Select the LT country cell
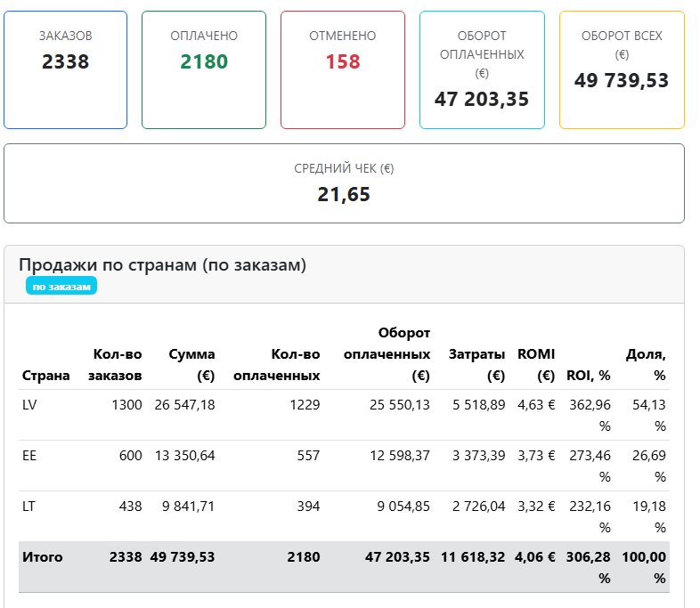700x608 pixels. coord(28,507)
